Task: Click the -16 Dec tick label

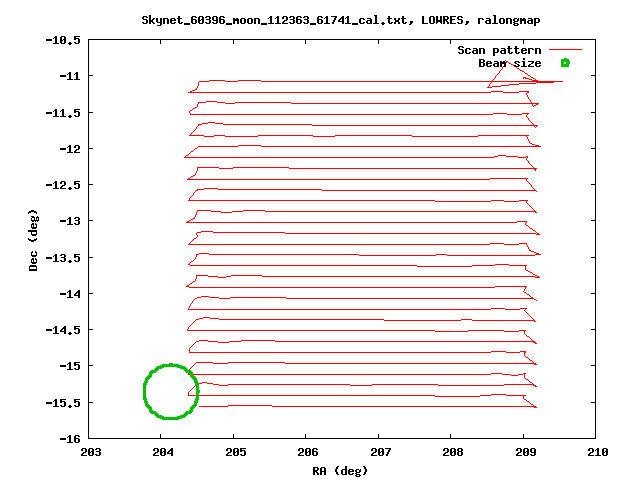Action: (70, 439)
